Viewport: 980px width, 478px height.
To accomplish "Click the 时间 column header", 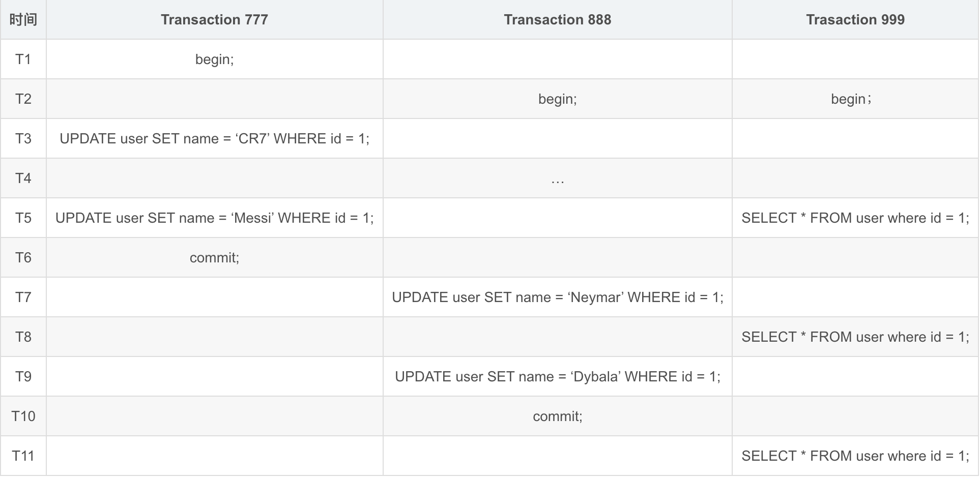I will point(23,20).
